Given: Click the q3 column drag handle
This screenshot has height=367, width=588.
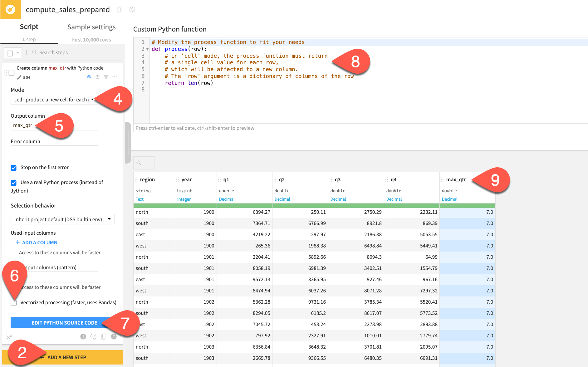Looking at the screenshot, I should [x=331, y=180].
